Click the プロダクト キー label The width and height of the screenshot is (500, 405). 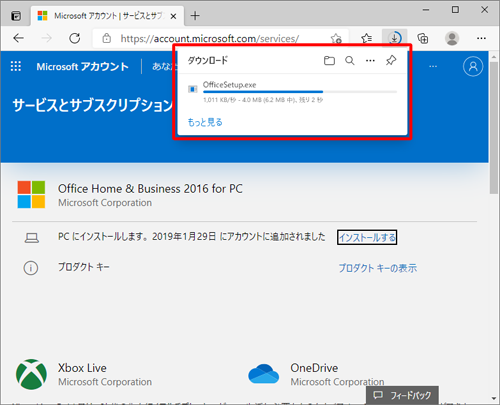[84, 267]
